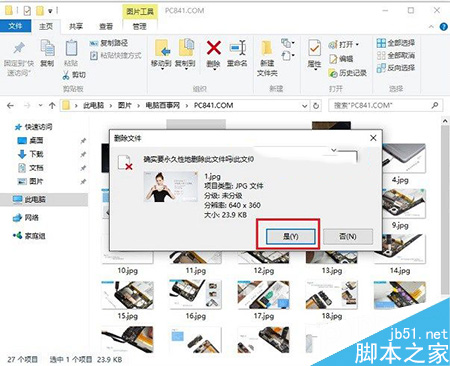
Task: Click the New folder icon
Action: (267, 48)
